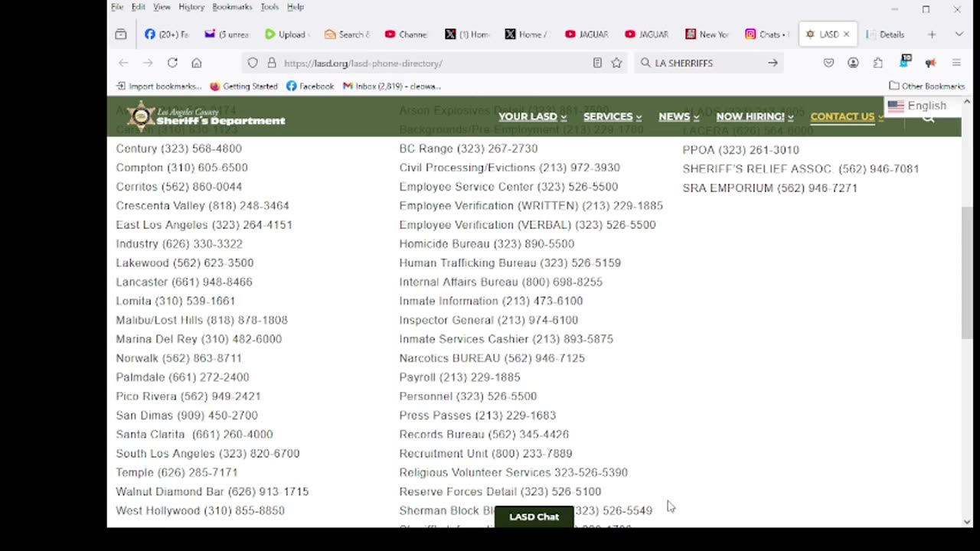Open the Firefox account icon
Screen dimensions: 980x551
click(x=853, y=63)
